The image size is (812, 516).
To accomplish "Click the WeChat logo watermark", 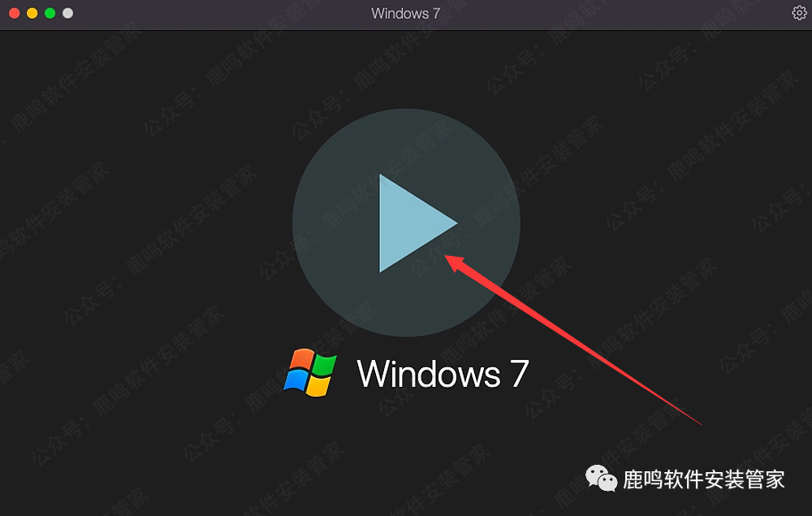I will [x=601, y=478].
